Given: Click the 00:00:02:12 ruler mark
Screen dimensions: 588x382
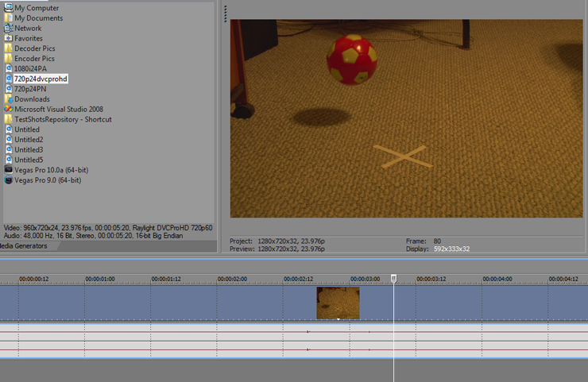Looking at the screenshot, I should pyautogui.click(x=299, y=279).
